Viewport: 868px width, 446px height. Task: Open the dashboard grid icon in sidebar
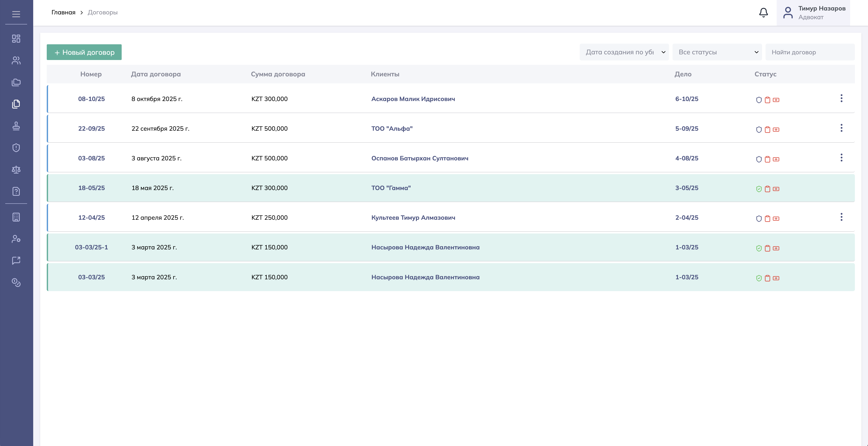coord(16,39)
